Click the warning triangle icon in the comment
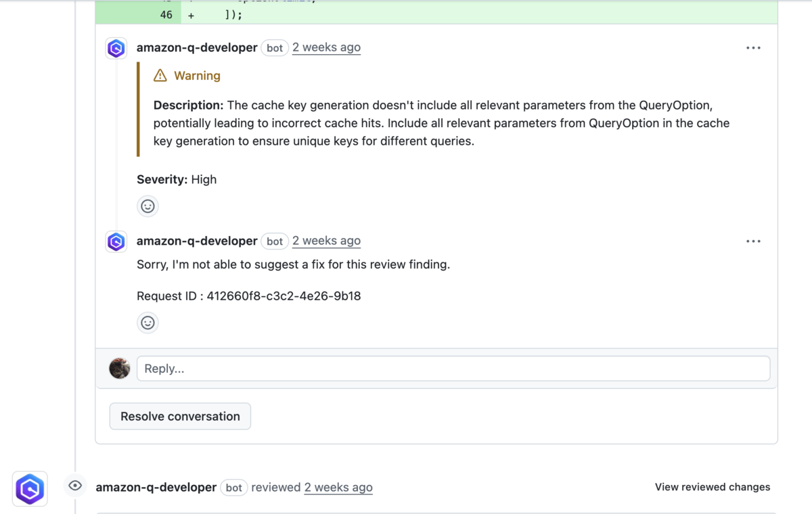This screenshot has width=812, height=514. point(160,75)
